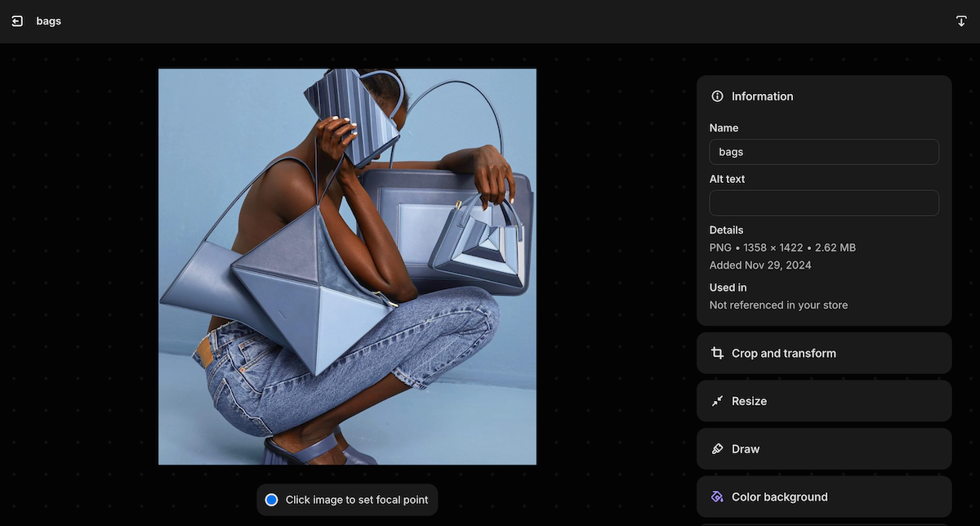Click the Crop and transform icon
The height and width of the screenshot is (526, 980).
pyautogui.click(x=717, y=353)
